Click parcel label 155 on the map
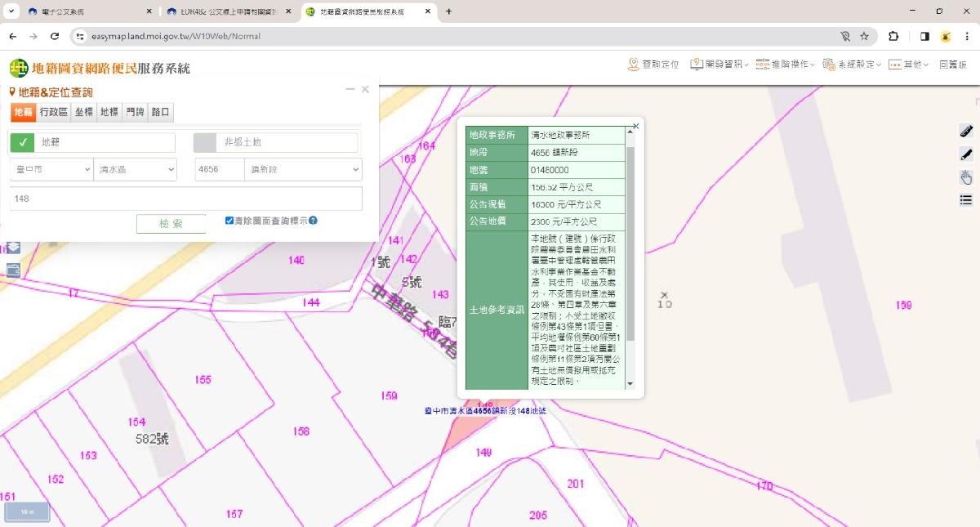 203,379
